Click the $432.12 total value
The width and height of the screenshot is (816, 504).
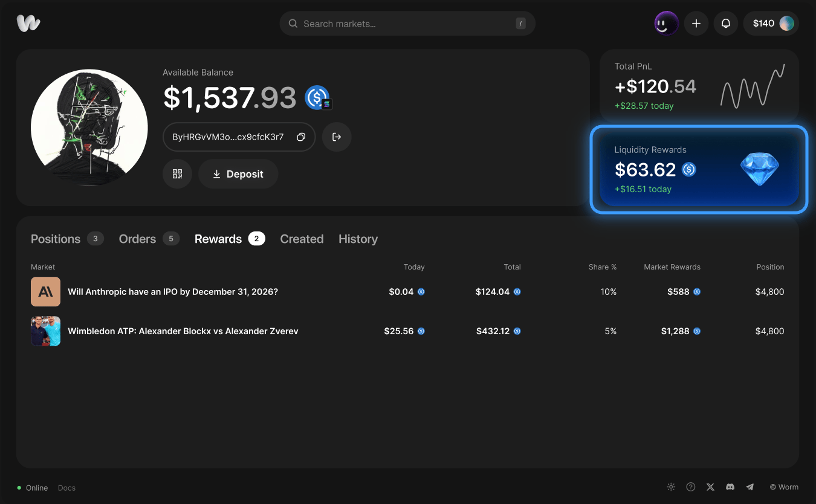(x=493, y=331)
